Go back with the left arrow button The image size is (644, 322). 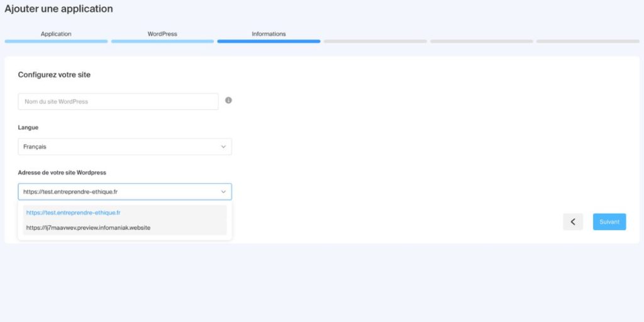(x=573, y=222)
